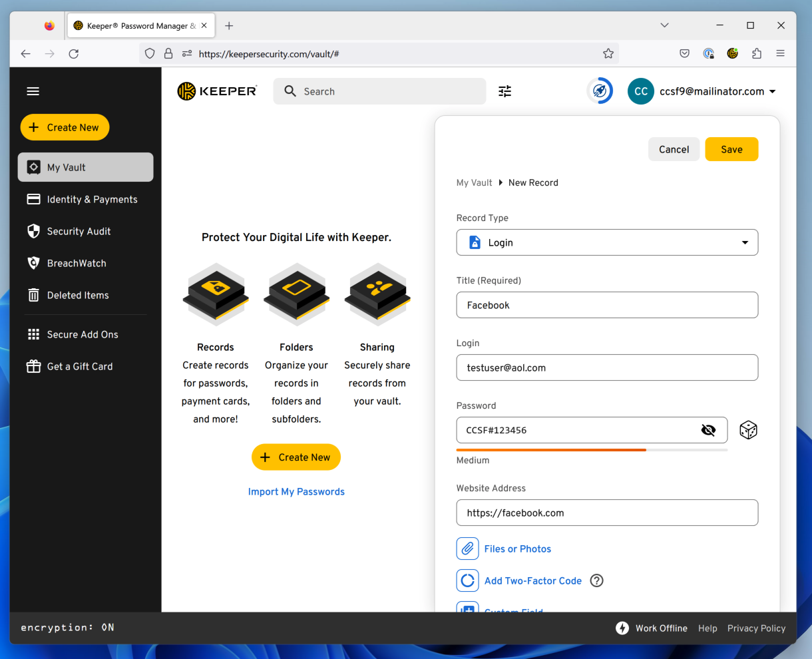Image resolution: width=812 pixels, height=659 pixels.
Task: Click the Add Two-Factor Code circle icon
Action: tap(468, 580)
